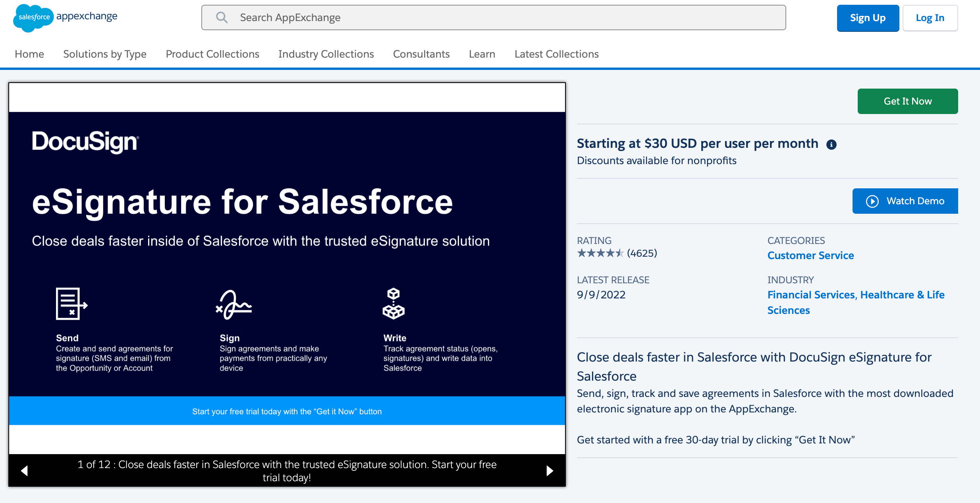Click the magnifying glass search icon

222,17
